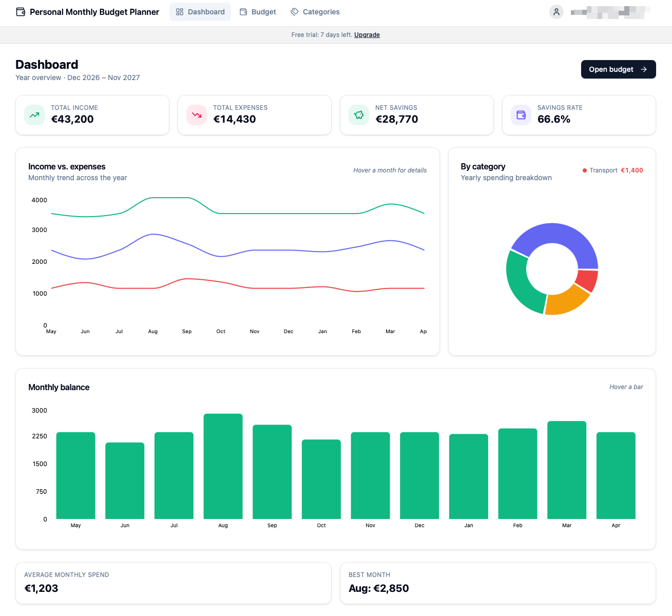The image size is (672, 616).
Task: Click the Jan bar in Monthly balance
Action: pyautogui.click(x=469, y=476)
